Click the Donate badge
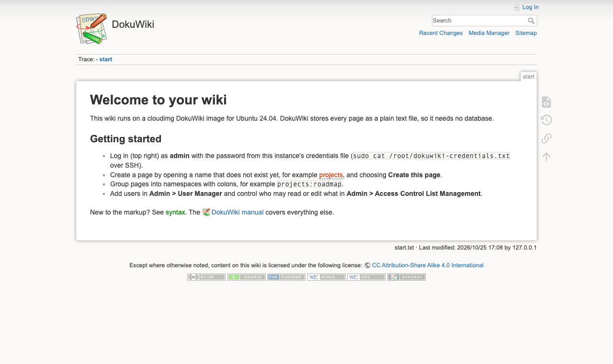This screenshot has height=364, width=613. click(247, 277)
